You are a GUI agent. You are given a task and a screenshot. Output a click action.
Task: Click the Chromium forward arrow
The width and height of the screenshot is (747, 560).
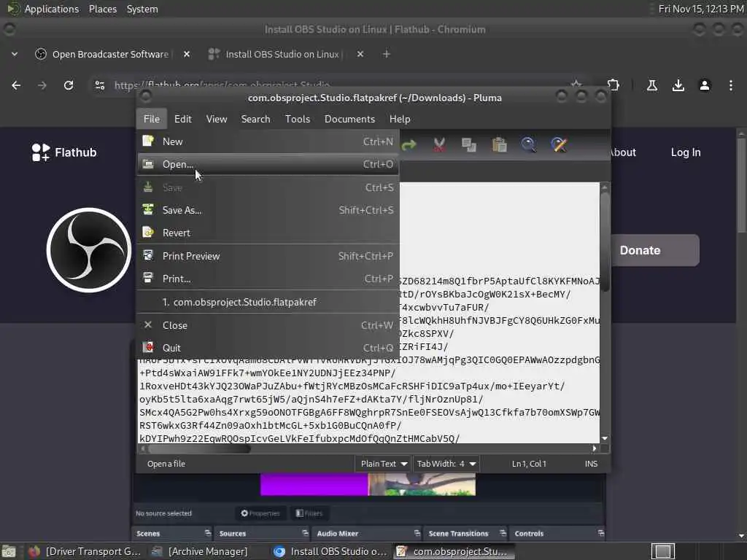point(42,85)
